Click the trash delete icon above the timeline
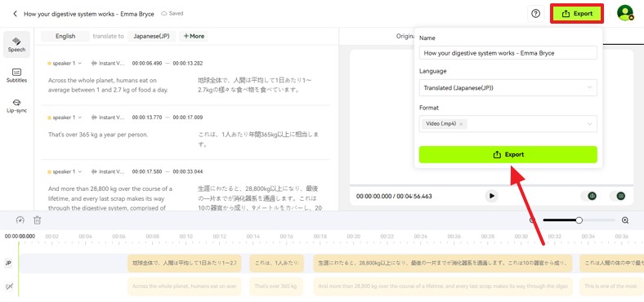 click(x=38, y=220)
